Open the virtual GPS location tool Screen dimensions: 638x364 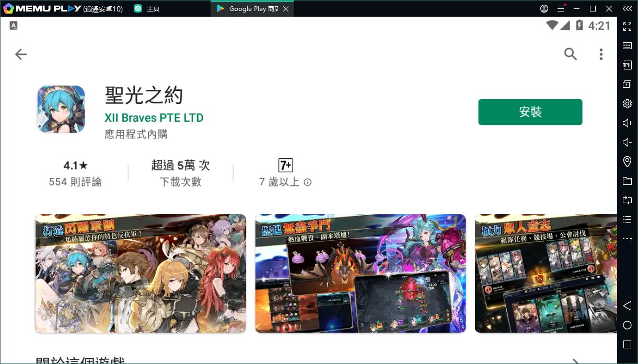[627, 161]
